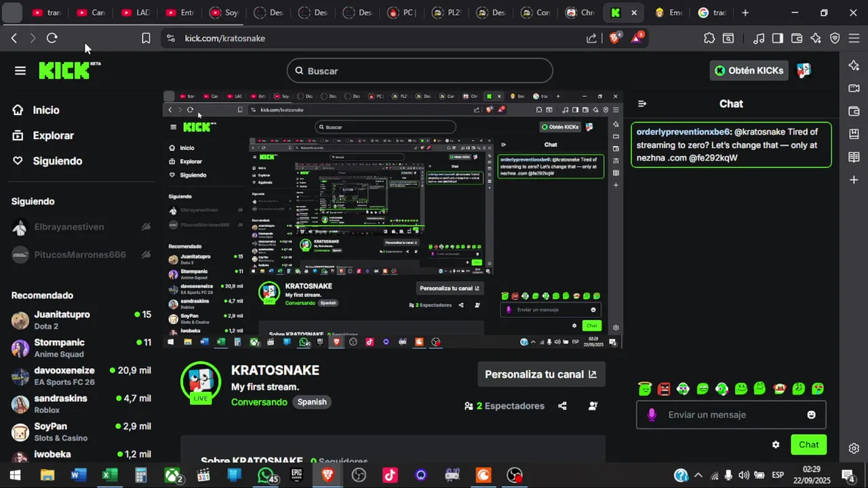This screenshot has width=868, height=488.
Task: Open Brave sidebar settings gear
Action: (854, 449)
